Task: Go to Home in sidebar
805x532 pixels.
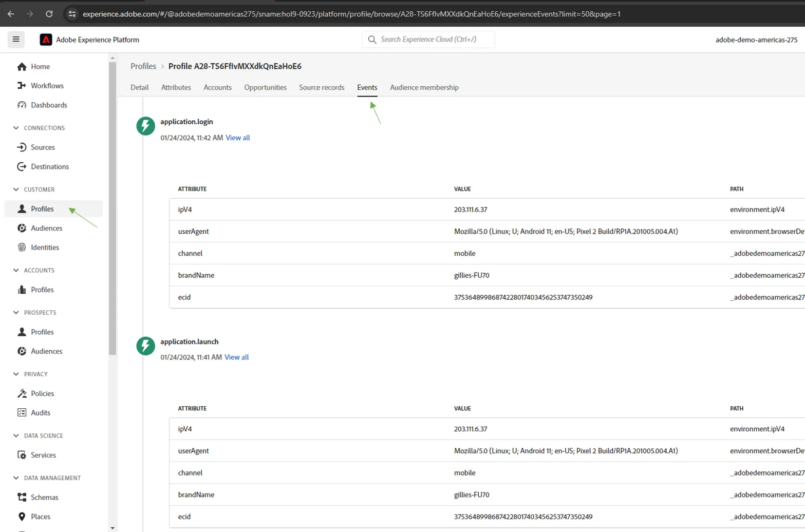Action: 40,67
